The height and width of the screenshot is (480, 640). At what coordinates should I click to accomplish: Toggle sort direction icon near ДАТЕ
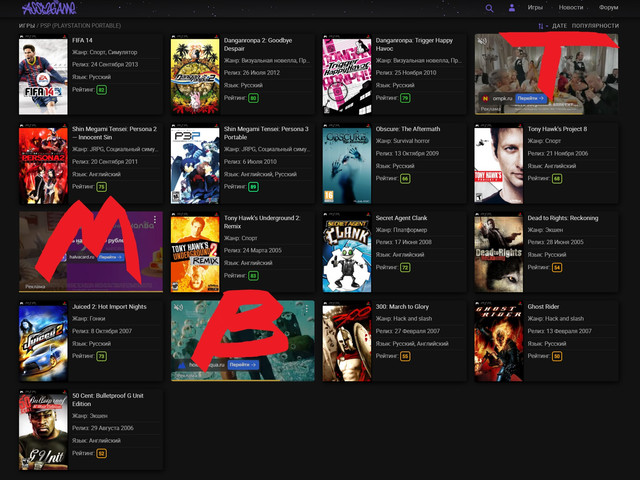542,26
